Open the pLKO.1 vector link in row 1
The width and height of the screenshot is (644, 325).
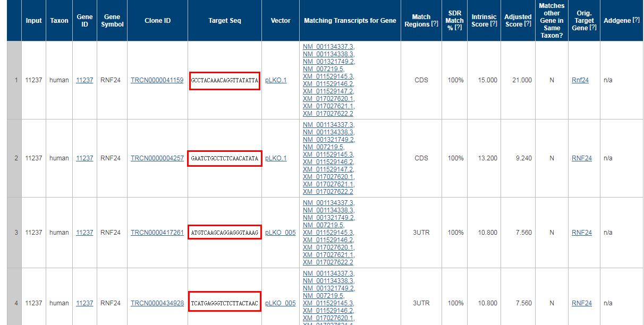276,80
